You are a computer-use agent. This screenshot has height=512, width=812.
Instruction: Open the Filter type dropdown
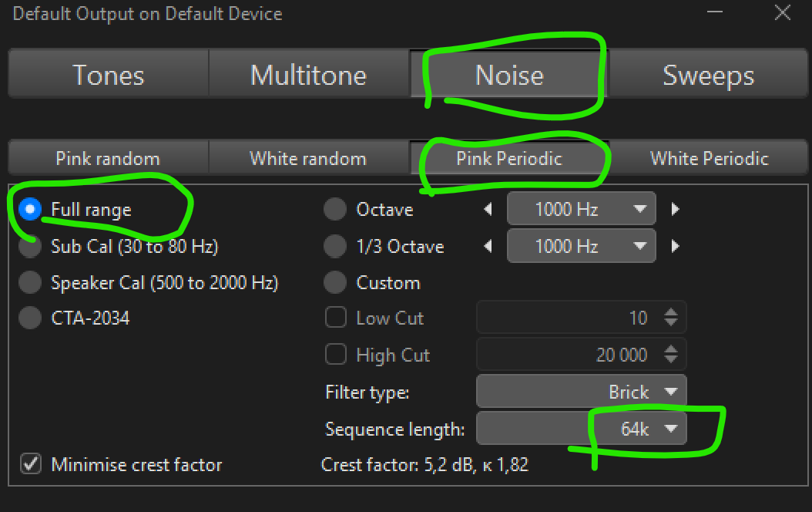(x=582, y=392)
